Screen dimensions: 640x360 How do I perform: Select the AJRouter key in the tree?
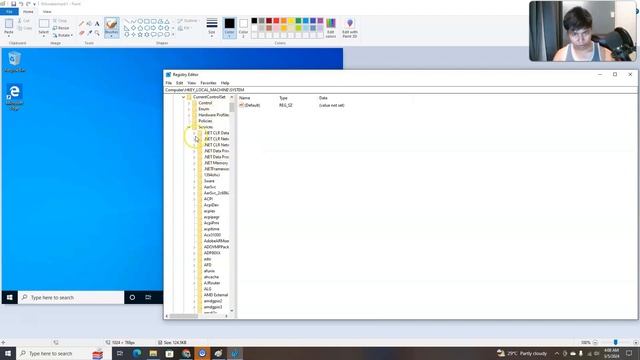(212, 283)
